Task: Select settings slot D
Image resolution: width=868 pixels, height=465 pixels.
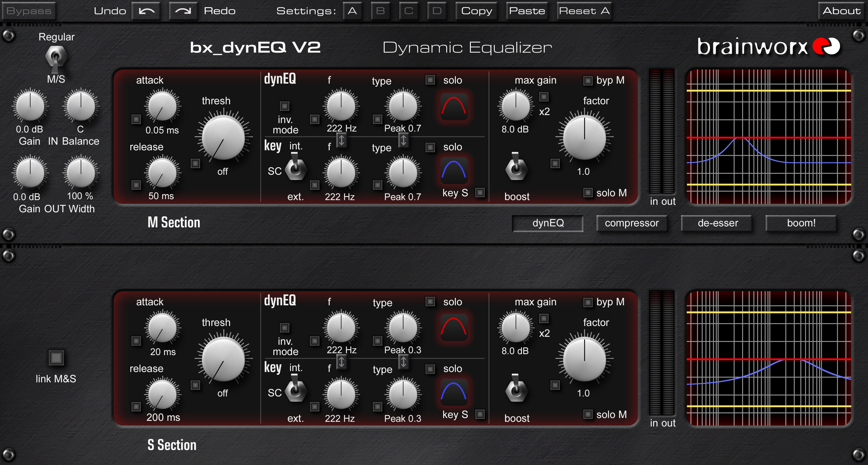Action: tap(437, 11)
